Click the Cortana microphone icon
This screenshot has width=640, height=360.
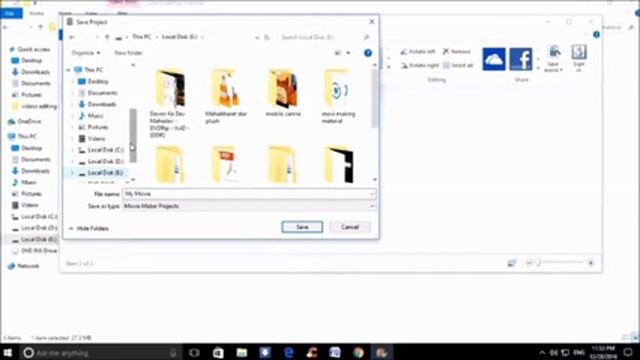click(173, 352)
